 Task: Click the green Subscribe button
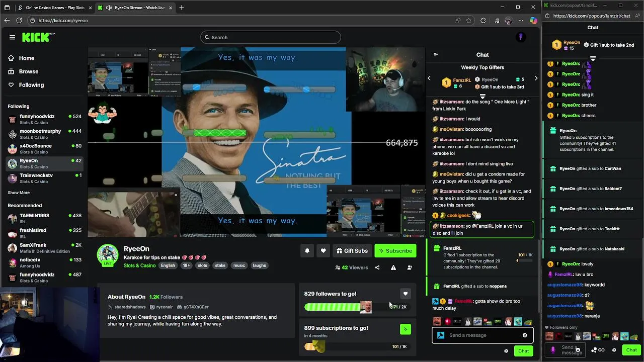pyautogui.click(x=395, y=251)
